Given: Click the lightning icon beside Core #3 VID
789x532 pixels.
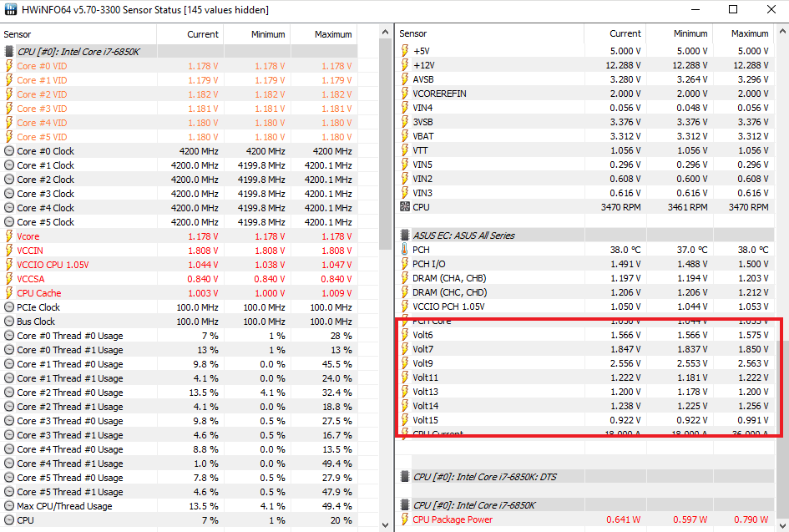Looking at the screenshot, I should point(8,109).
